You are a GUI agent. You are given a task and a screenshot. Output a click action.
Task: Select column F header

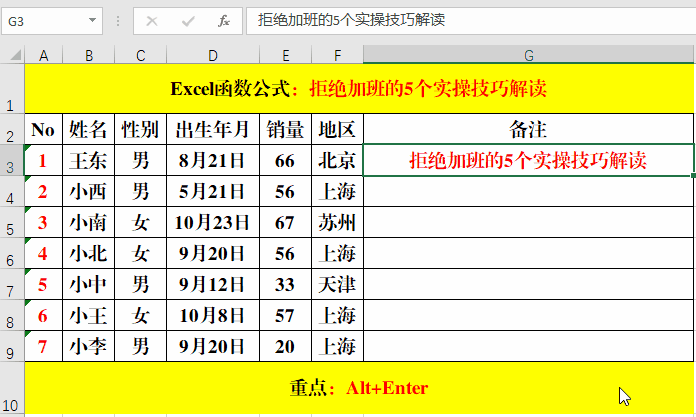tap(337, 56)
